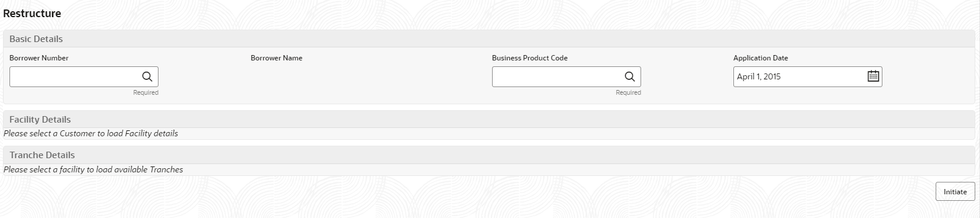This screenshot has width=980, height=218.
Task: Expand the Tranche Details section header
Action: point(489,155)
